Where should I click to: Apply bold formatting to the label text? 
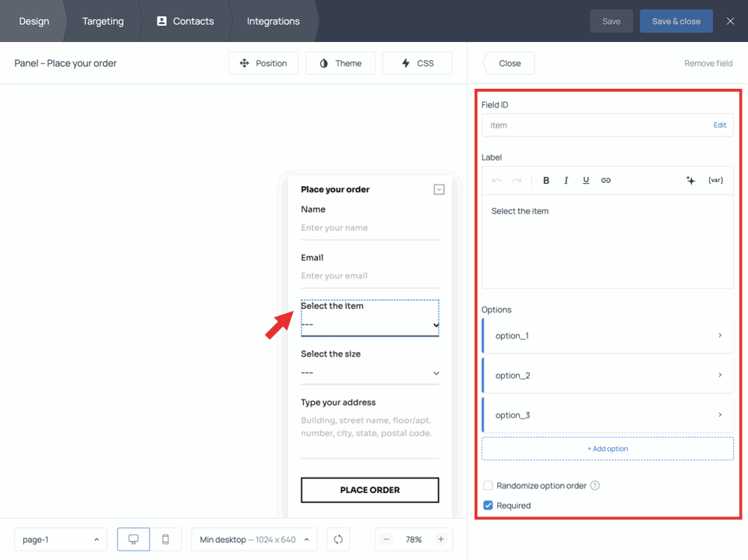pos(545,180)
